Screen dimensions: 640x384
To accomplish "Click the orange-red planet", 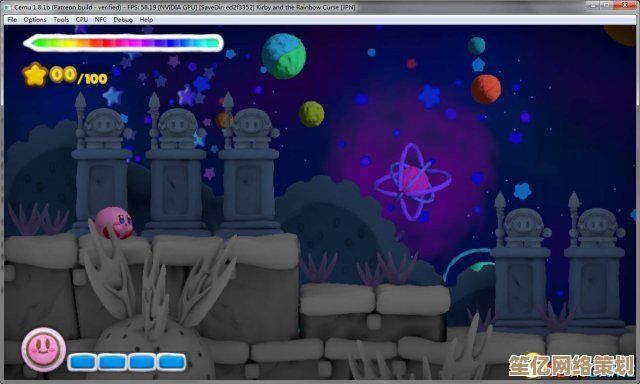I will coord(486,89).
